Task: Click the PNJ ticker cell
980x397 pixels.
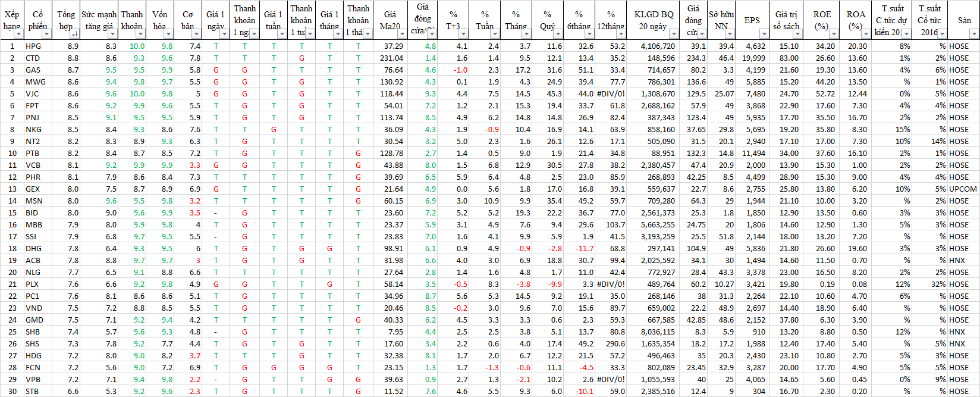Action: 38,117
